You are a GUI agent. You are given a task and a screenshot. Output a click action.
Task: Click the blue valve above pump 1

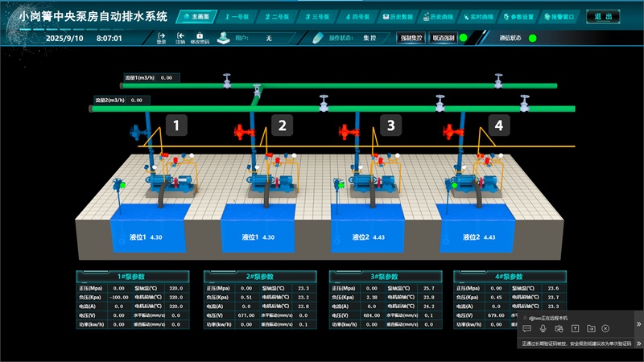tap(136, 130)
